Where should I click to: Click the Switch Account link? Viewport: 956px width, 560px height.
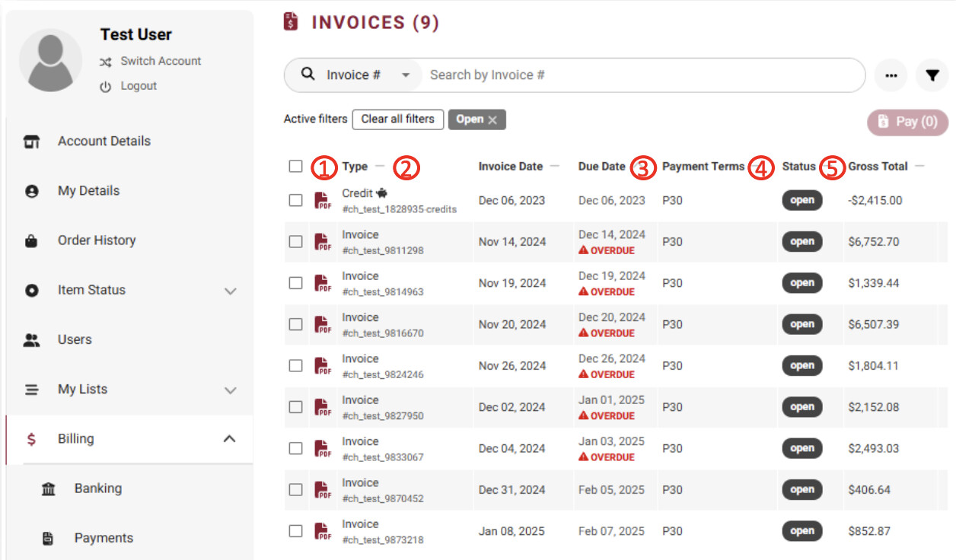point(160,61)
